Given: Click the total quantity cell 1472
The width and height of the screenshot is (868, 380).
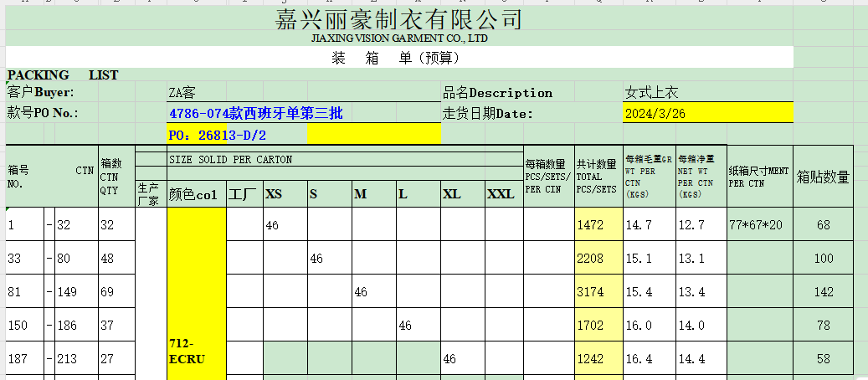Looking at the screenshot, I should pos(591,225).
